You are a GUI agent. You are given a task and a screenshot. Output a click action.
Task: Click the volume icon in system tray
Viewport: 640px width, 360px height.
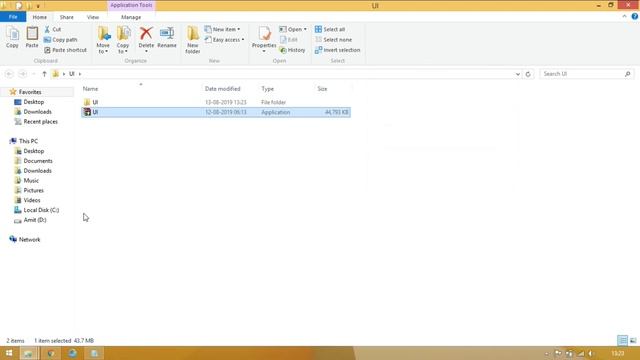(591, 353)
